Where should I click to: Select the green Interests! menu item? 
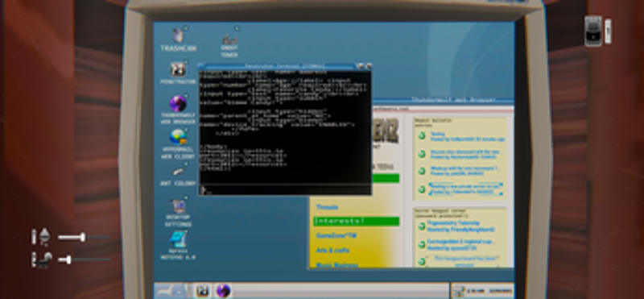pos(356,222)
